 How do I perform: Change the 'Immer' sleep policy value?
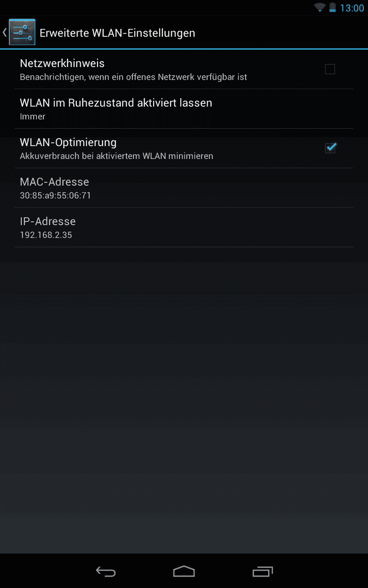[x=33, y=117]
